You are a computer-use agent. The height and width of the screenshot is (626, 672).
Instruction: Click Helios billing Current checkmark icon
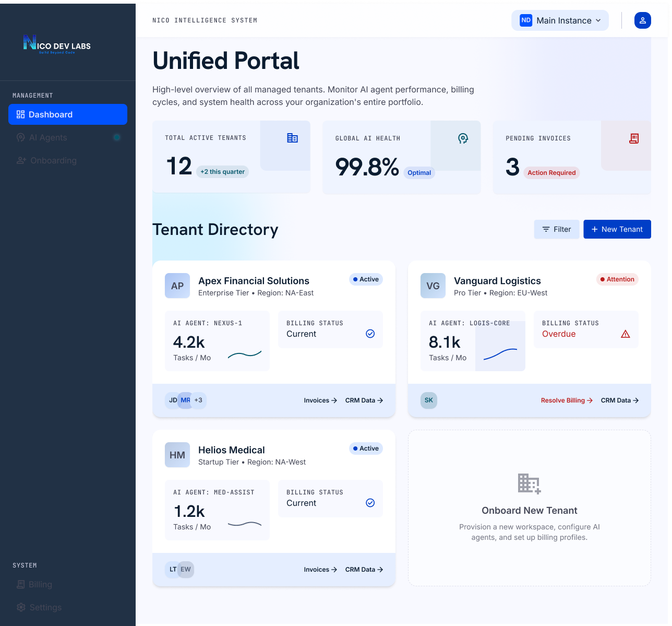point(370,503)
